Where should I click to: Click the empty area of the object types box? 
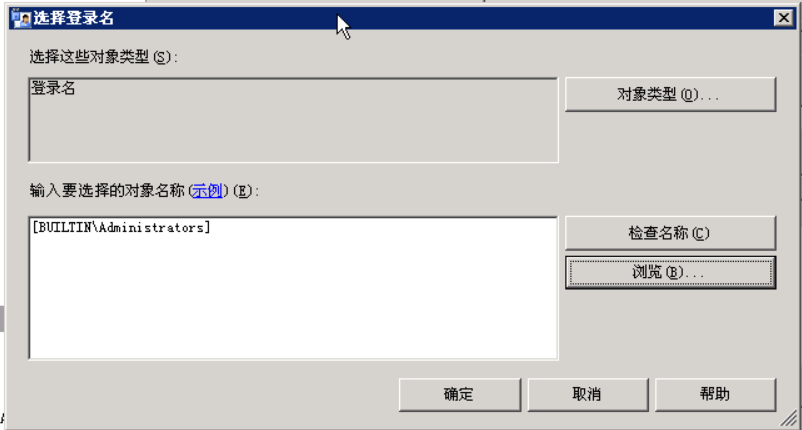pyautogui.click(x=293, y=130)
